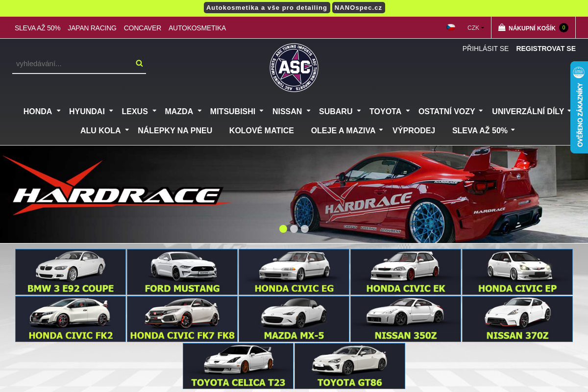This screenshot has width=588, height=392.
Task: Expand the Nissan menu arrow
Action: click(x=308, y=111)
